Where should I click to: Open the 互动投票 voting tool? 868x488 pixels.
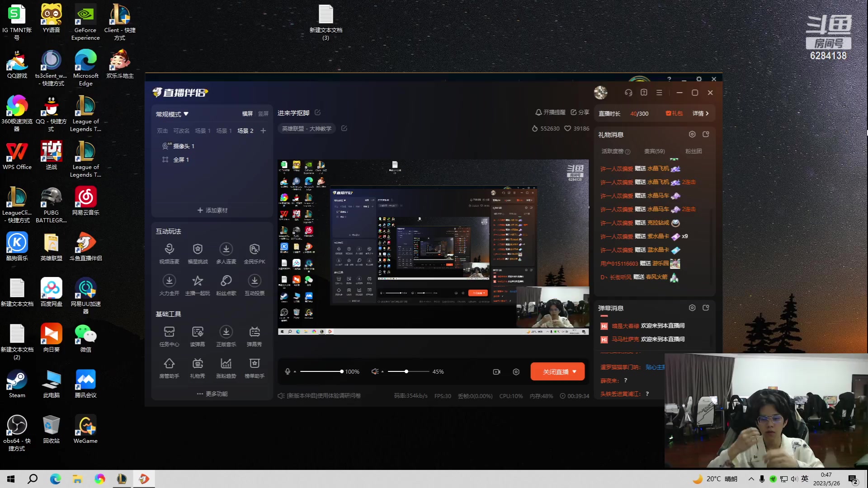tap(255, 285)
